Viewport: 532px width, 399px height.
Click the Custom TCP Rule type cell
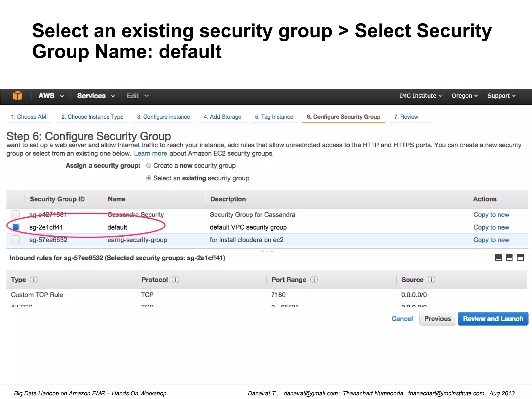pyautogui.click(x=37, y=295)
